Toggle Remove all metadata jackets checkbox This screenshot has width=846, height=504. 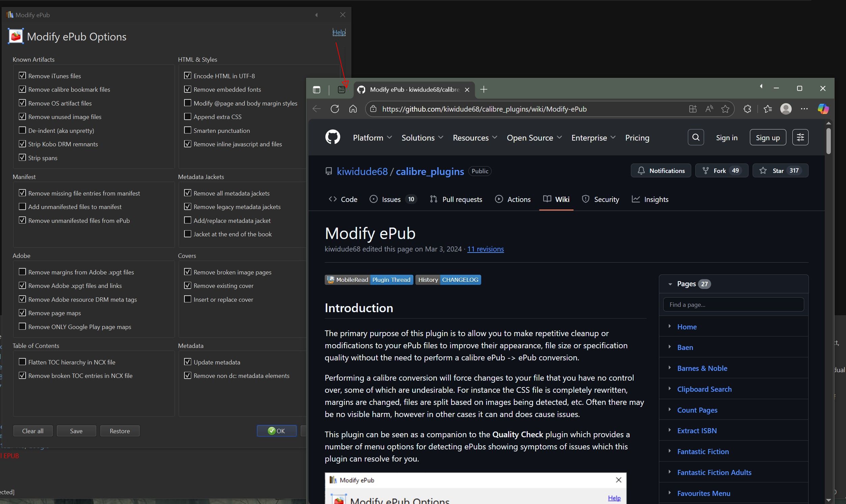pos(187,193)
